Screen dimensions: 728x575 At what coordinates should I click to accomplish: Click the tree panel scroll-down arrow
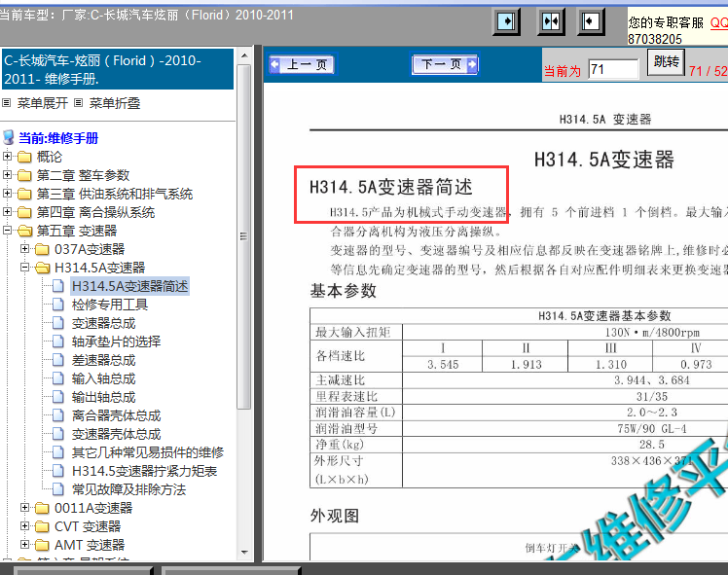pos(244,553)
